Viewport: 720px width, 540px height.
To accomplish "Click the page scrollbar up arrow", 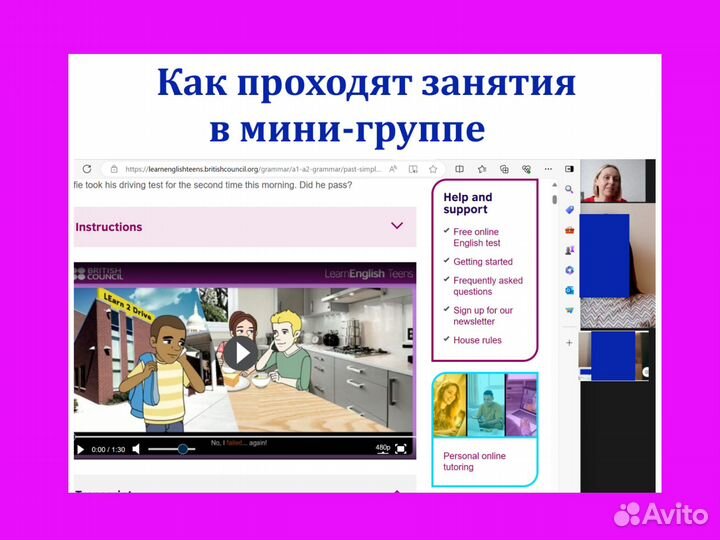I will [x=555, y=185].
